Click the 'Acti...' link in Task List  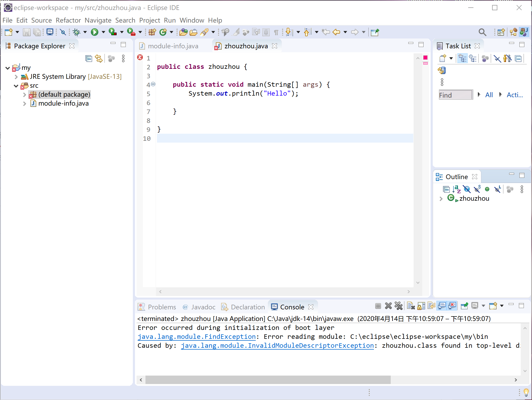515,95
